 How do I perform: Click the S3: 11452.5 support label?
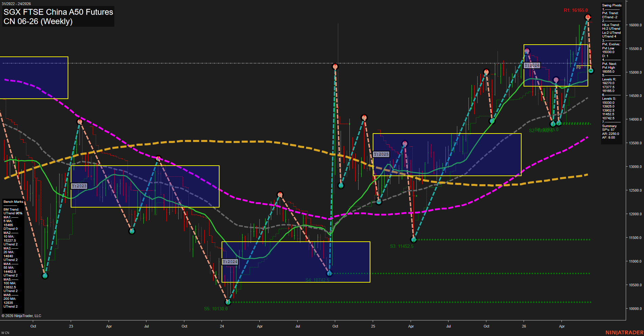[401, 246]
